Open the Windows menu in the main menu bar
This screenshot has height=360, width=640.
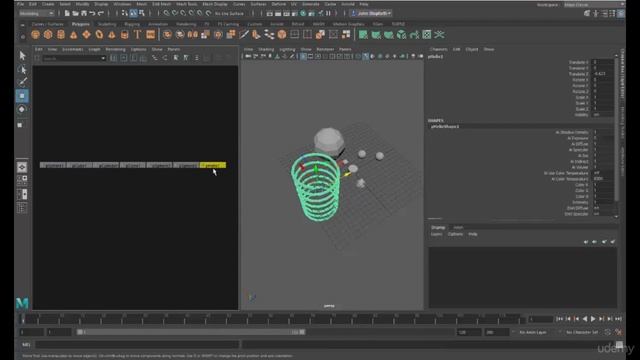coord(122,4)
